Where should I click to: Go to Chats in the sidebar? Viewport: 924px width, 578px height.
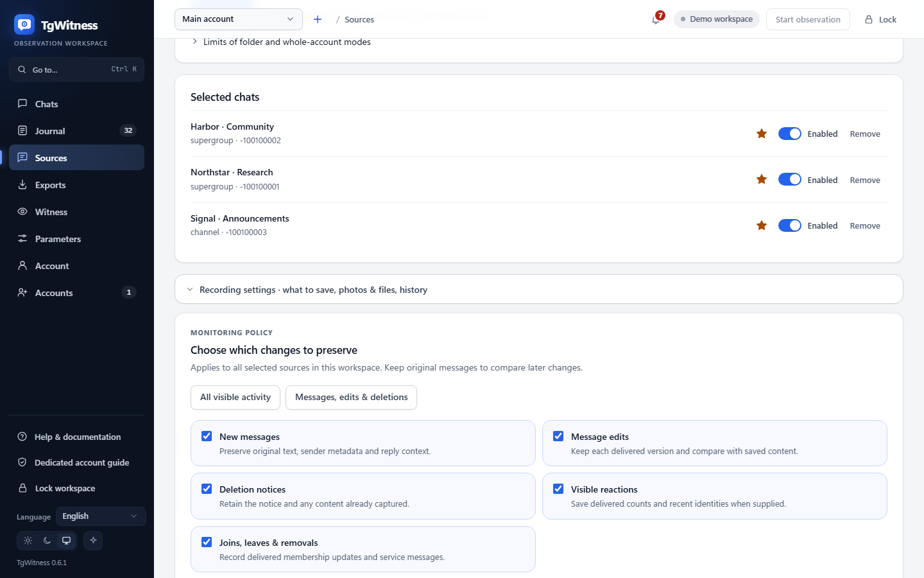tap(77, 103)
